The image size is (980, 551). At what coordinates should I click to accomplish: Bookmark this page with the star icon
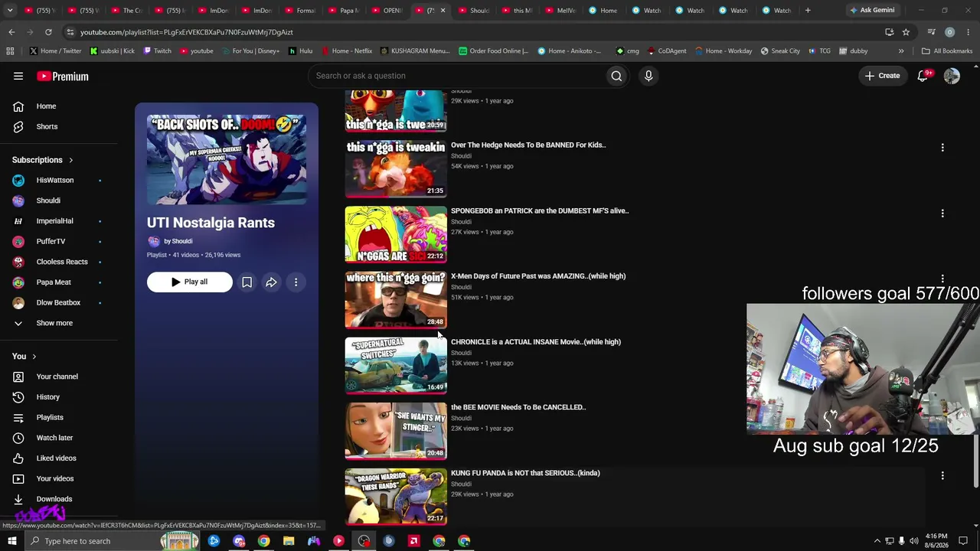coord(906,32)
